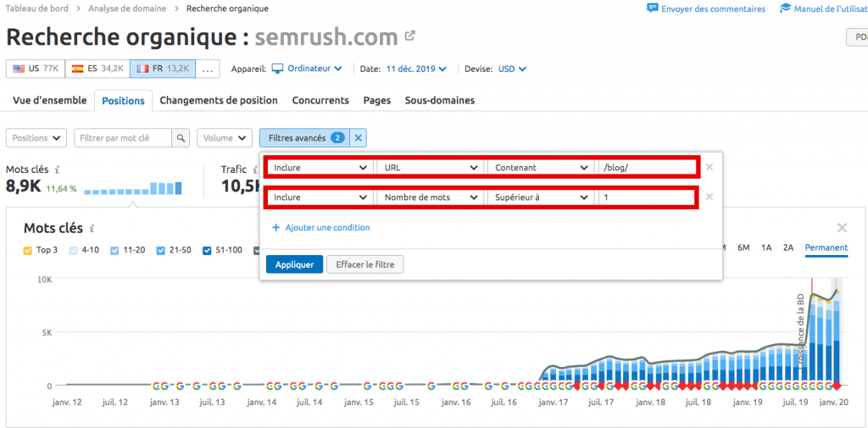The height and width of the screenshot is (428, 868).
Task: Select the FR 13,2K database
Action: [x=163, y=69]
